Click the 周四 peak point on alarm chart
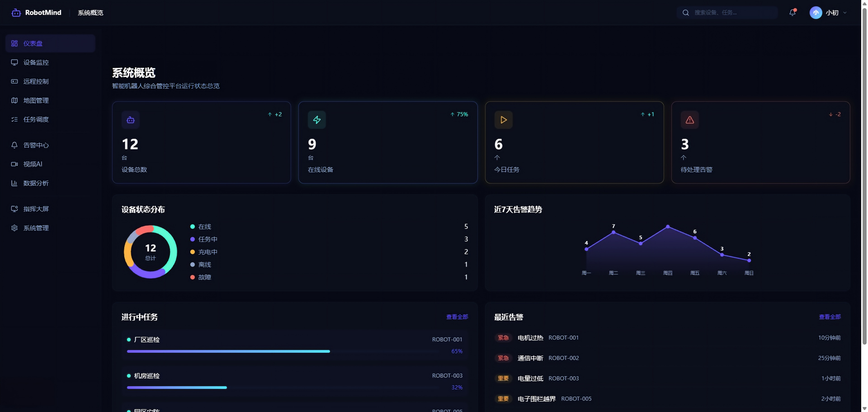Viewport: 868px width, 412px height. 668,227
